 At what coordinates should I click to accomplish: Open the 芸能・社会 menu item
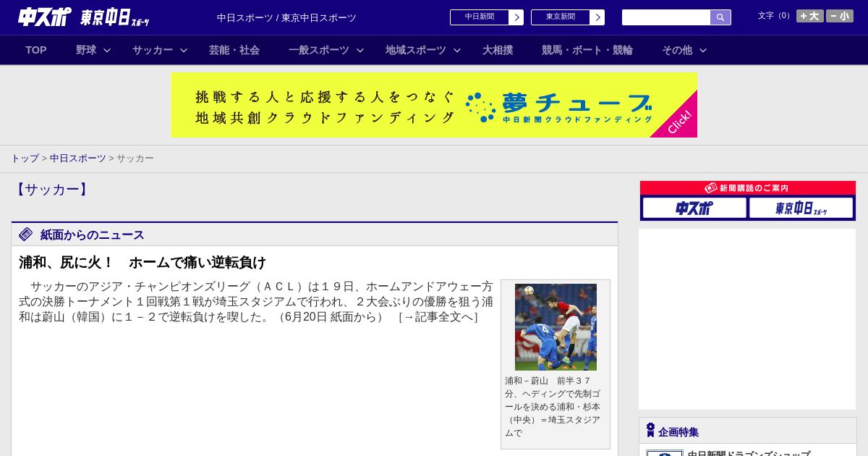234,50
